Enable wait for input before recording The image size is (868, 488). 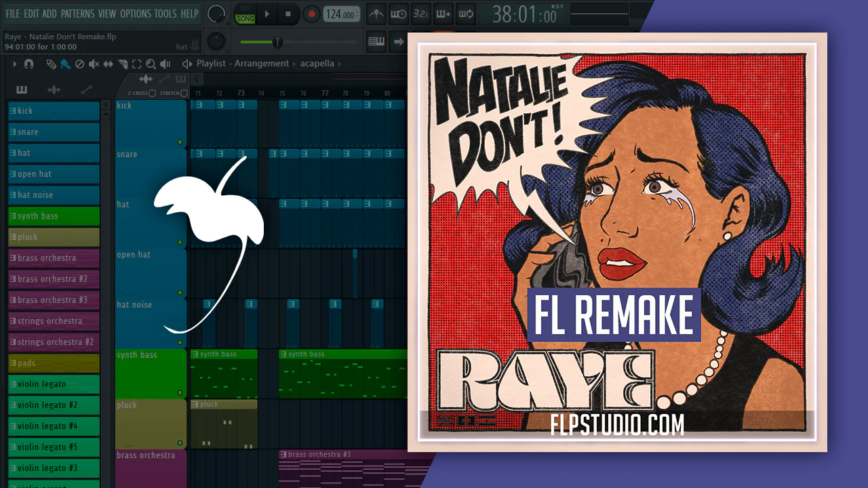[399, 14]
